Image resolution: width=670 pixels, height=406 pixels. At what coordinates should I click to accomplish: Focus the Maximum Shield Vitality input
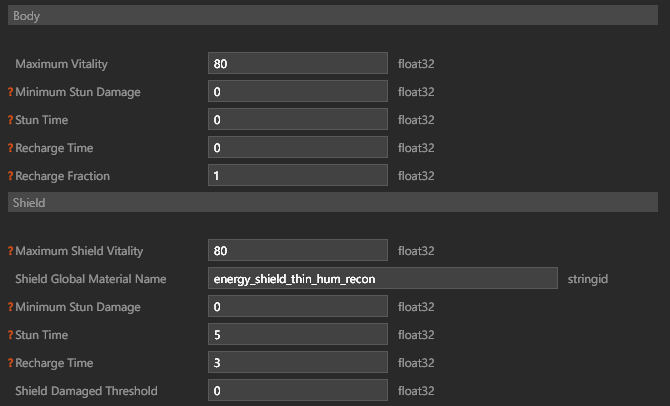tap(298, 250)
